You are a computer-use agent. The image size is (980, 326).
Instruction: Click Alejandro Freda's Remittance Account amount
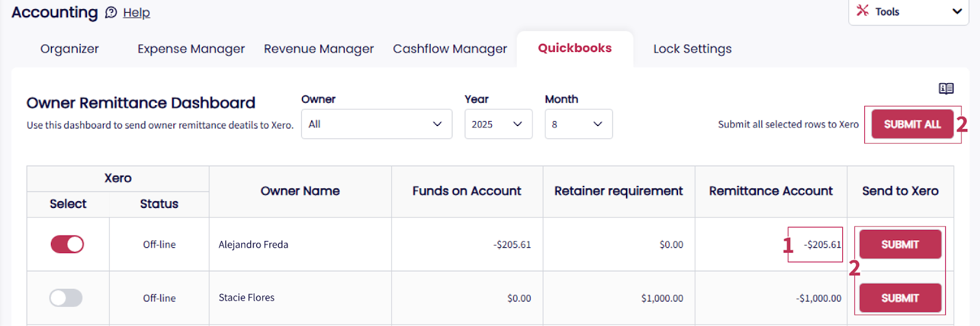tap(822, 245)
